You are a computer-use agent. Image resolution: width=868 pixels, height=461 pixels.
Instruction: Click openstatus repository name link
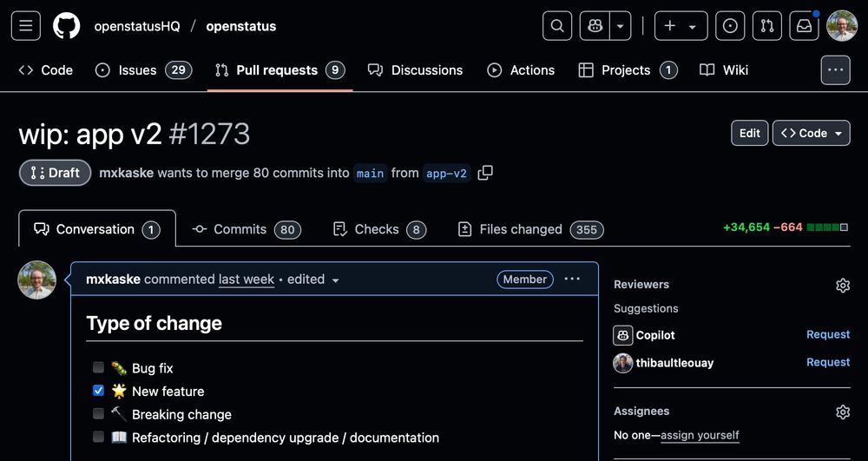pyautogui.click(x=240, y=27)
